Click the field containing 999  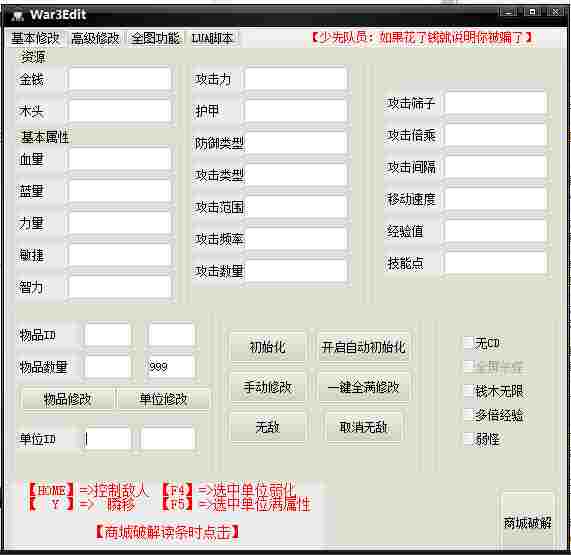(171, 366)
